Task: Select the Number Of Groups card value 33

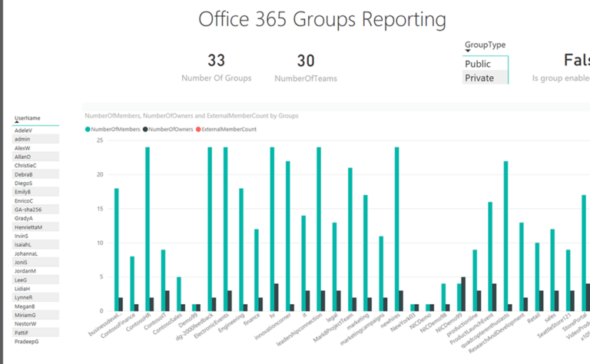Action: [217, 60]
